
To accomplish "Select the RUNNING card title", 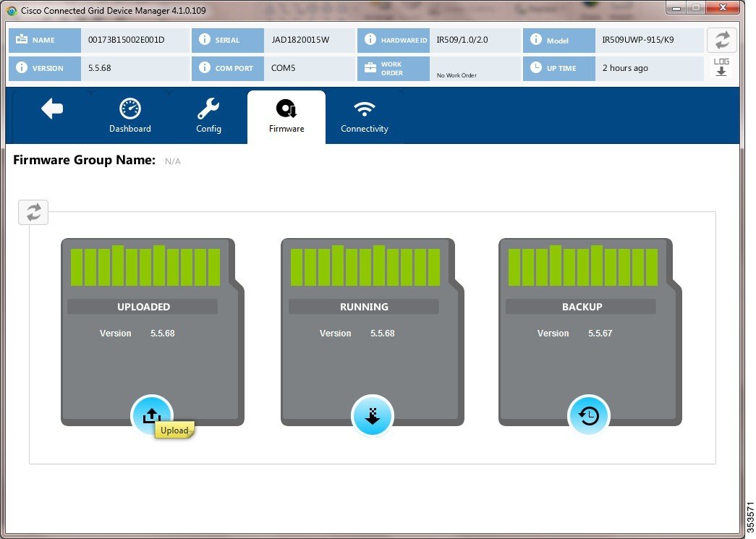I will point(364,307).
